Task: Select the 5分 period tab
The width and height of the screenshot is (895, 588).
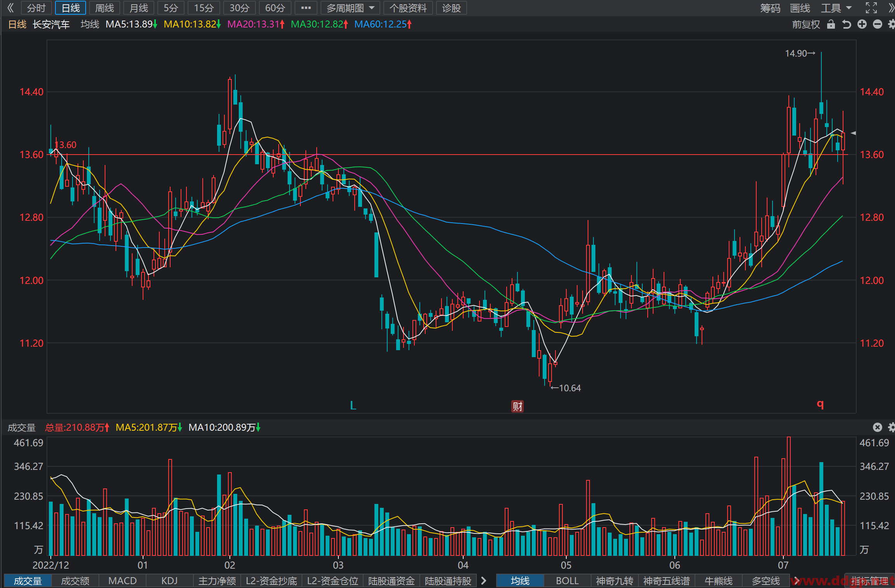Action: (x=171, y=8)
